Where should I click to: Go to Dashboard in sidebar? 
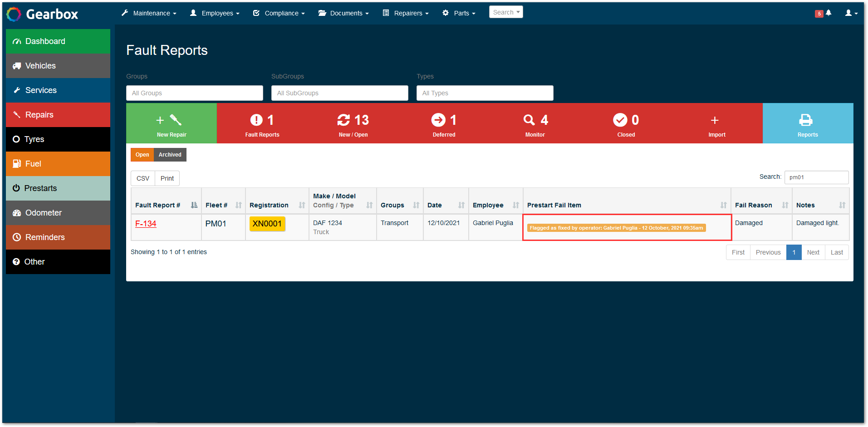(58, 41)
